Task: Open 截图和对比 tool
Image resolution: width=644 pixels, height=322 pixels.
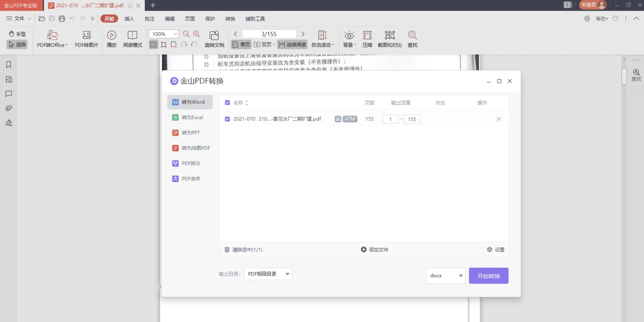Action: pyautogui.click(x=389, y=36)
